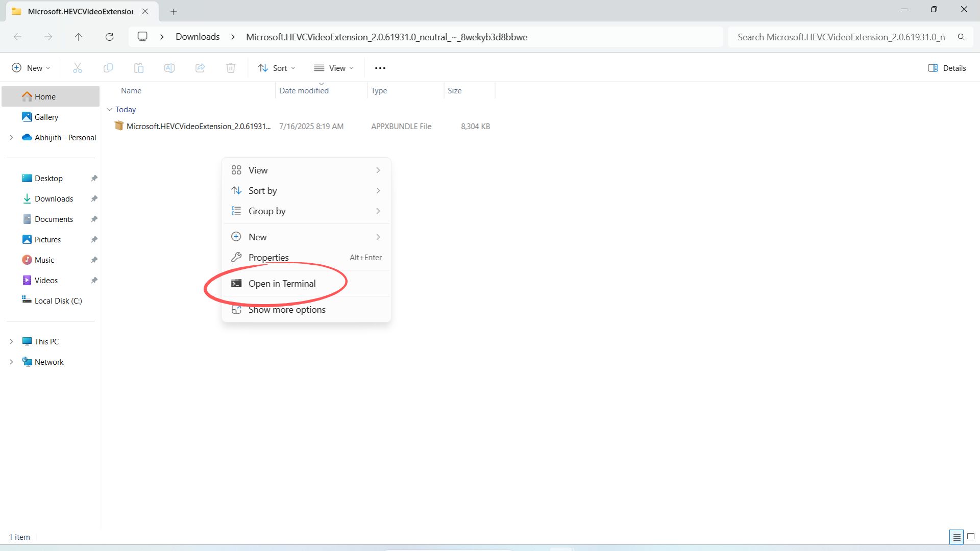The width and height of the screenshot is (980, 551).
Task: Add a new tab with plus button
Action: pyautogui.click(x=174, y=11)
